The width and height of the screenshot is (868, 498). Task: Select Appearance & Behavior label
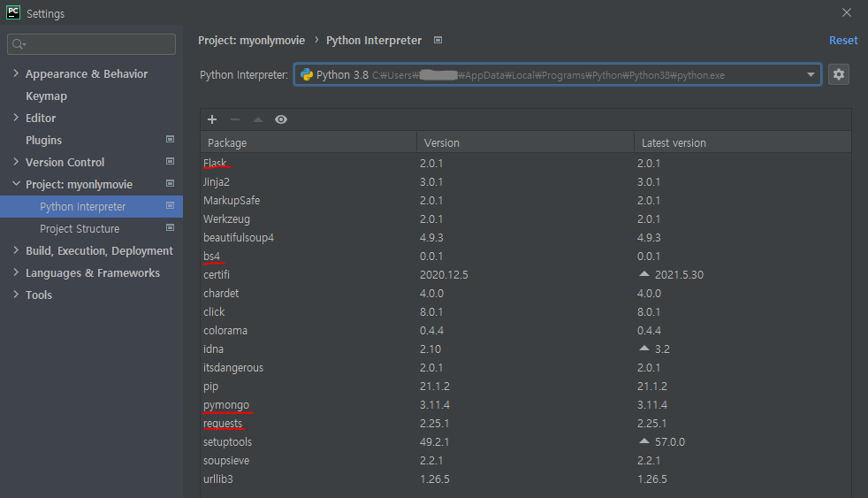[x=87, y=73]
